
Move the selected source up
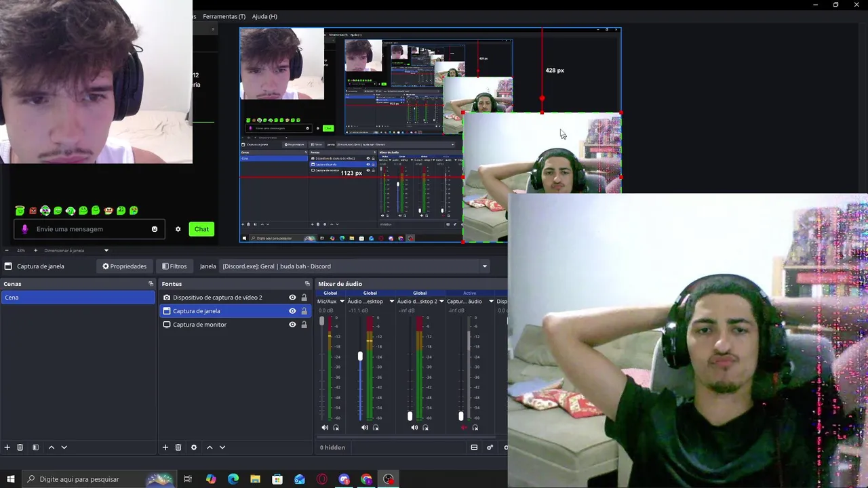(210, 447)
